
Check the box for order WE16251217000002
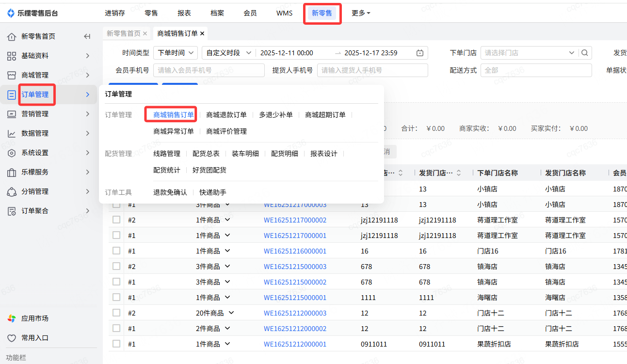click(116, 220)
